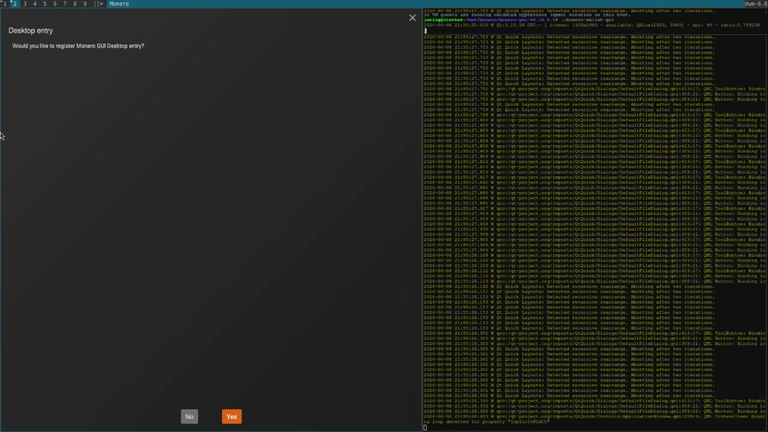Screen dimensions: 768x432
Task: Click the Monero window title in bar
Action: 119,3
